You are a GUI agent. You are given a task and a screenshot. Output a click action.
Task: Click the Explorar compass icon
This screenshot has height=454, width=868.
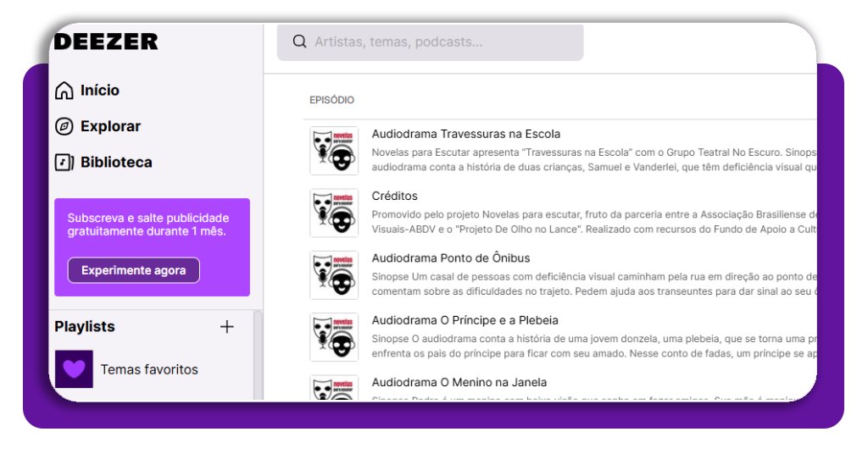64,127
